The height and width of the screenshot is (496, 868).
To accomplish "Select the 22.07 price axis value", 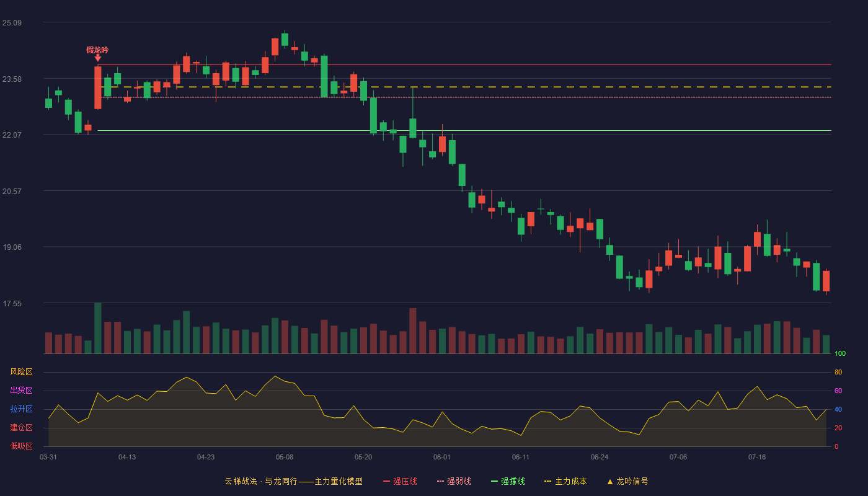I will [x=12, y=135].
